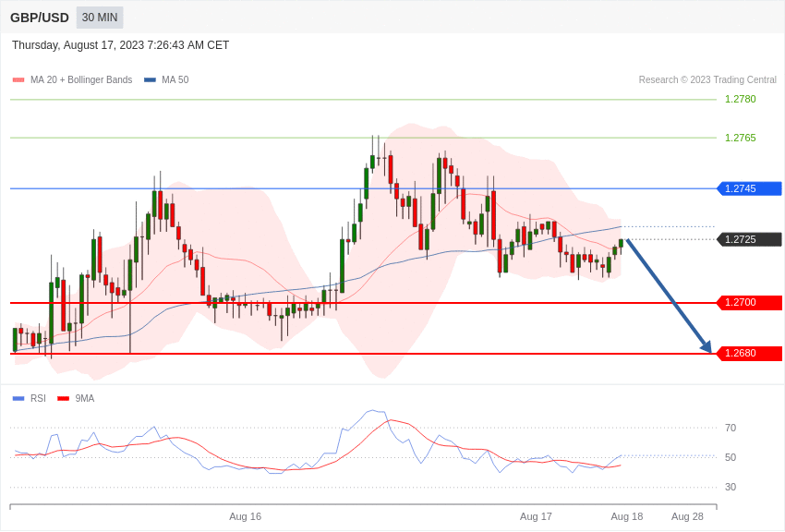Select the RSI legend label
Screen dimensions: 785x532
(38, 398)
